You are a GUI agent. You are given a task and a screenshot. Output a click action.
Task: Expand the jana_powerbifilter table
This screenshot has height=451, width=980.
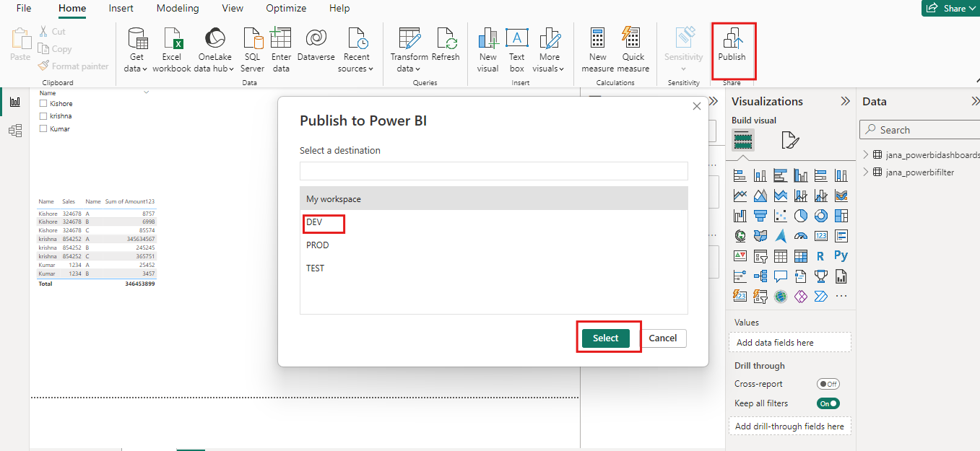867,172
